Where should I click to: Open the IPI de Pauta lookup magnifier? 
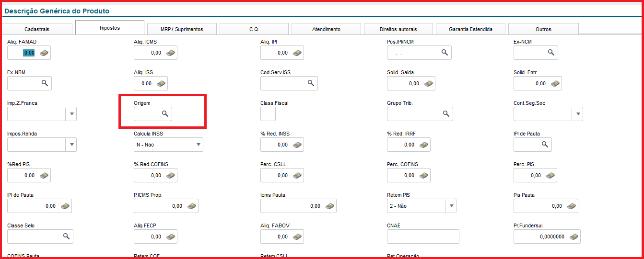545,145
